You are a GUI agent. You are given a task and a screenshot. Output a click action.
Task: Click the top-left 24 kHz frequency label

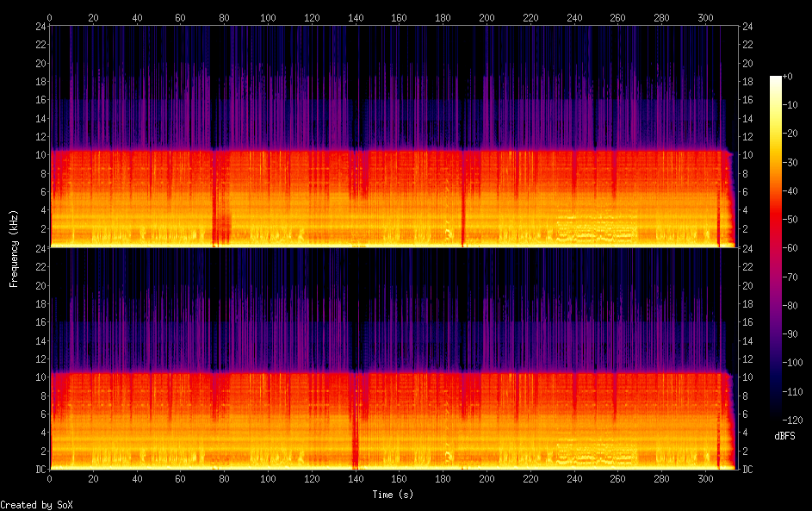40,26
